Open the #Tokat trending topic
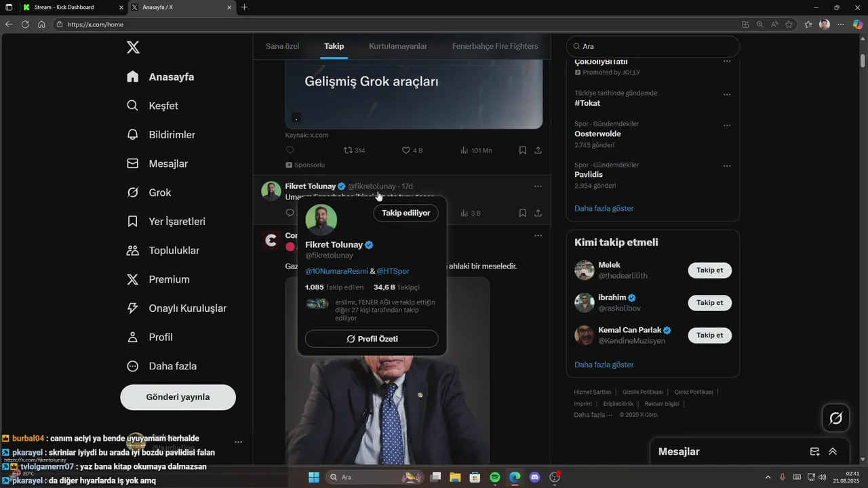Viewport: 868px width, 488px height. click(587, 103)
